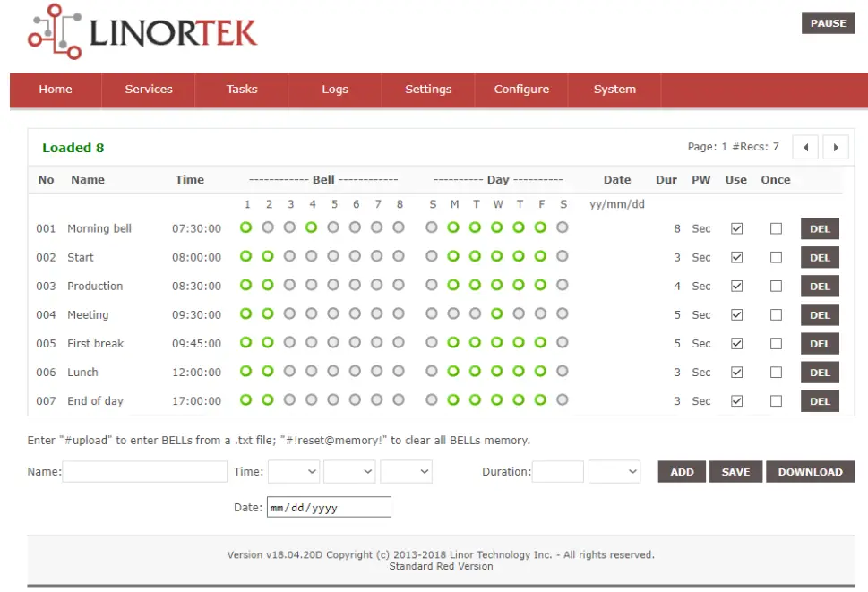This screenshot has height=592, width=868.
Task: Enable Sunday for the Start schedule
Action: coord(432,257)
